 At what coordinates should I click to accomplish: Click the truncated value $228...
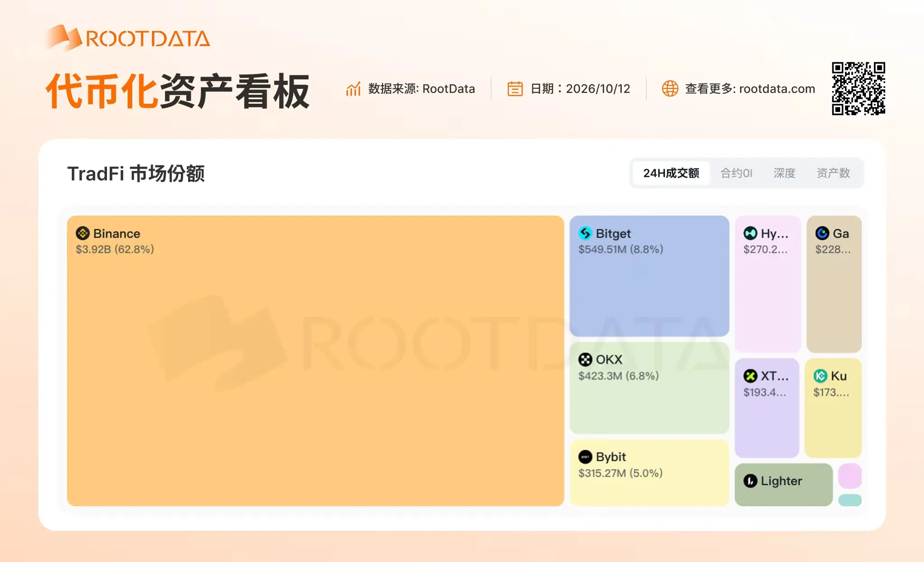pyautogui.click(x=833, y=249)
